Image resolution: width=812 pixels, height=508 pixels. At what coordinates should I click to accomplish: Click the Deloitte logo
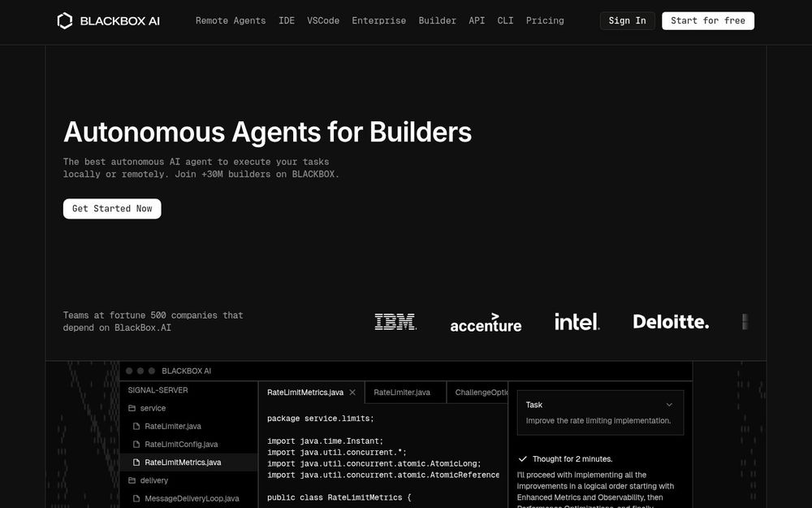[671, 322]
